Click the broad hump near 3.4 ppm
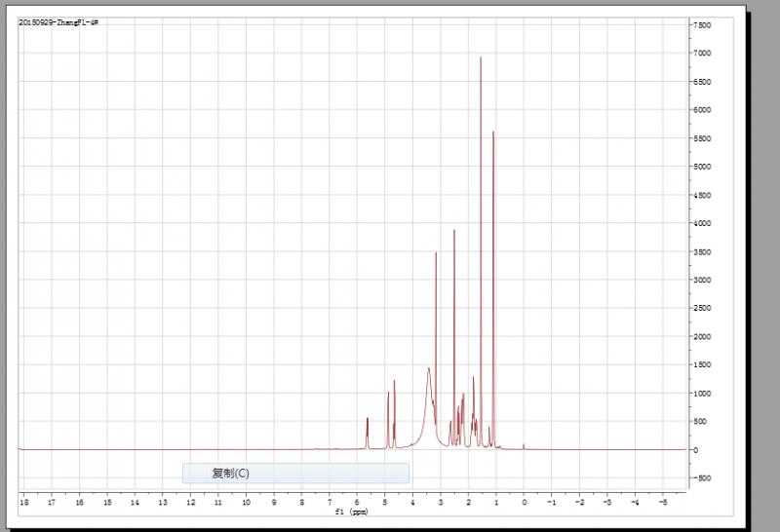 [x=429, y=369]
